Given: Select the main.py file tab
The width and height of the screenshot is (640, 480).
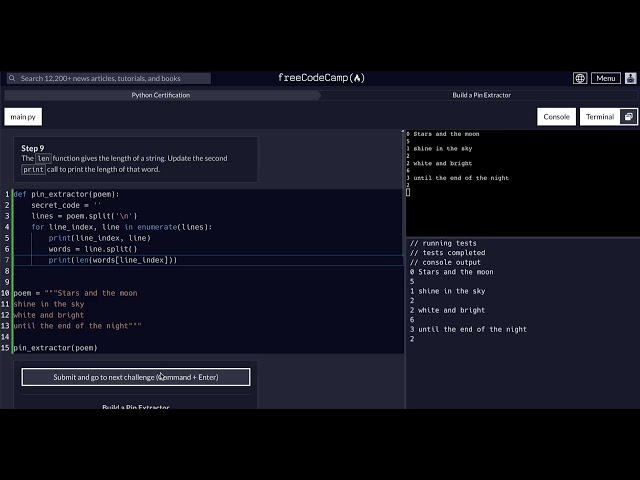Looking at the screenshot, I should 23,117.
